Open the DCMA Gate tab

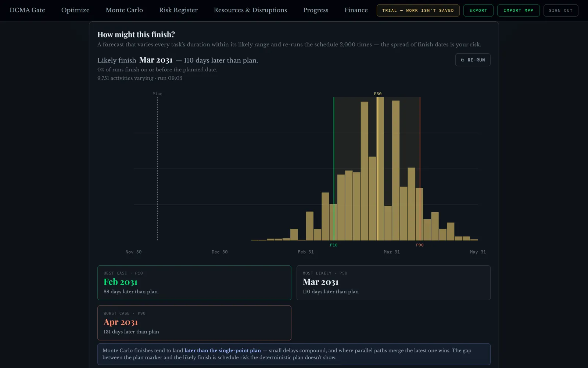(27, 10)
